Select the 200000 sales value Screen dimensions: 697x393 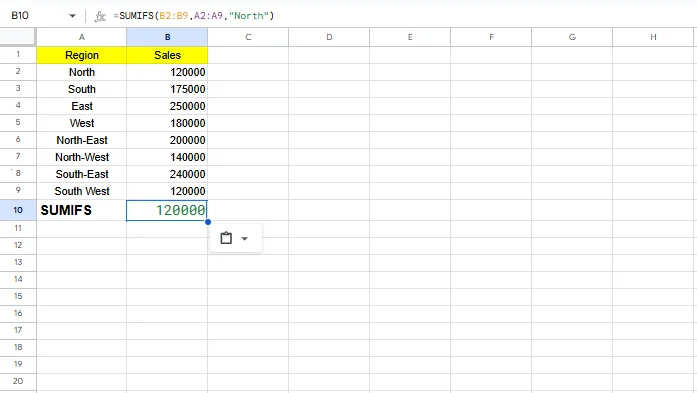[167, 140]
